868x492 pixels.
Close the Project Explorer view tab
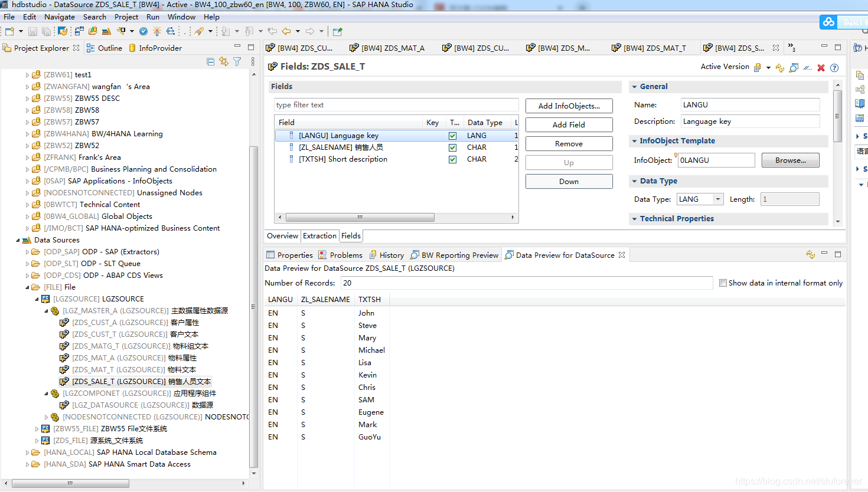76,48
